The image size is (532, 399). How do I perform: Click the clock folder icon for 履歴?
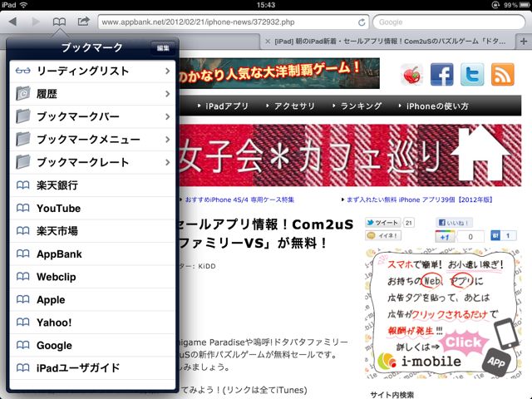(x=22, y=94)
